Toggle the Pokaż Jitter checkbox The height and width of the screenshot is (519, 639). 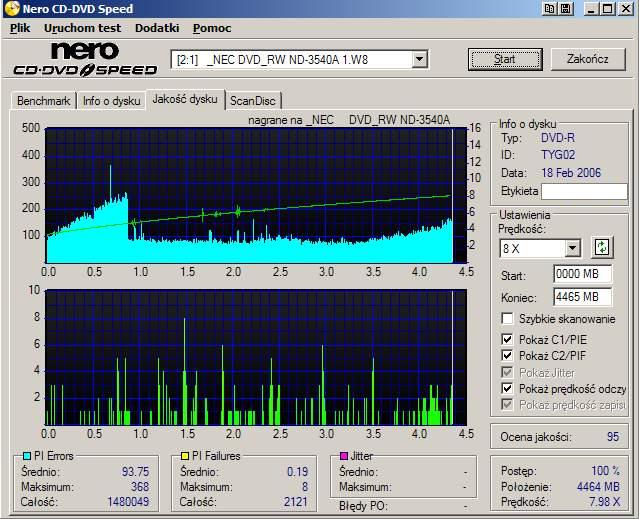(x=507, y=372)
